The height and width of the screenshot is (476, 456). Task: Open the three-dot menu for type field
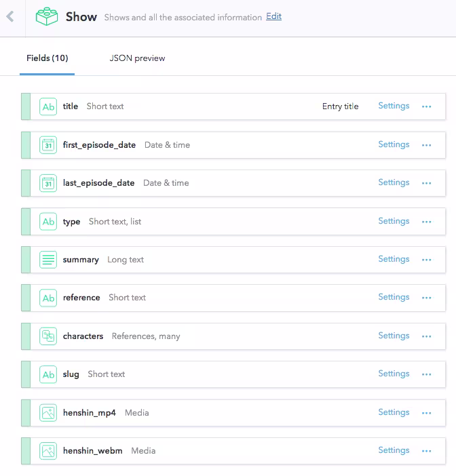click(427, 222)
